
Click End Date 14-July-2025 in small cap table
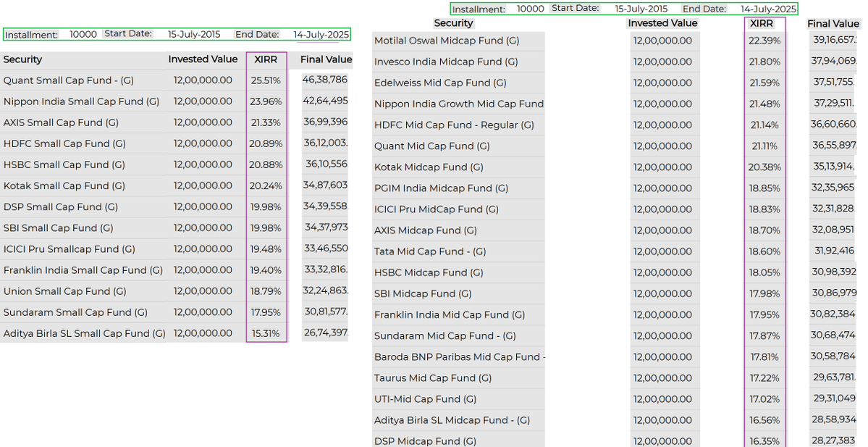pos(321,34)
